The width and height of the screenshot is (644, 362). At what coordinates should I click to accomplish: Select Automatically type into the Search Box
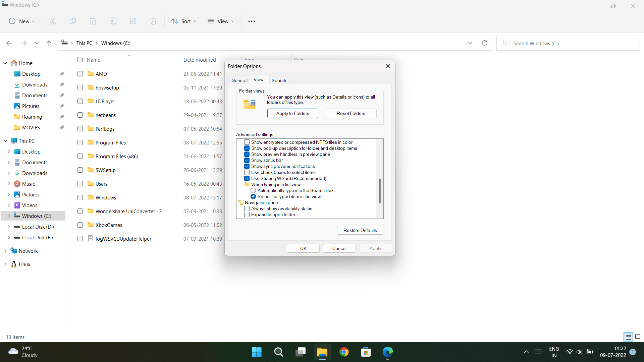tap(253, 190)
